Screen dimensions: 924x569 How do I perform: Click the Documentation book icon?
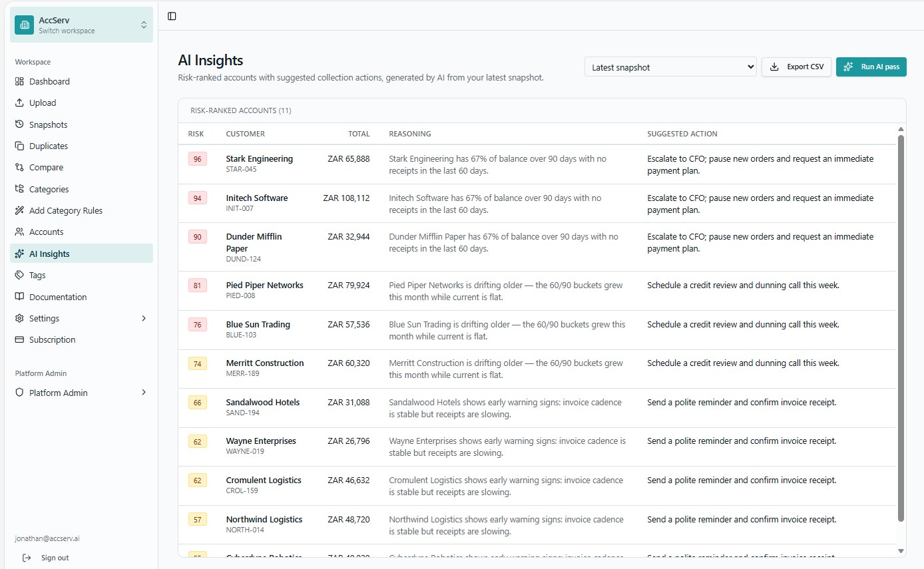(19, 297)
